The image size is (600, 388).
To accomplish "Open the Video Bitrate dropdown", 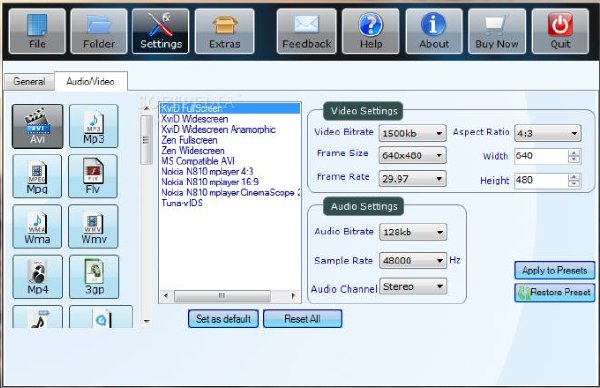I will 412,133.
